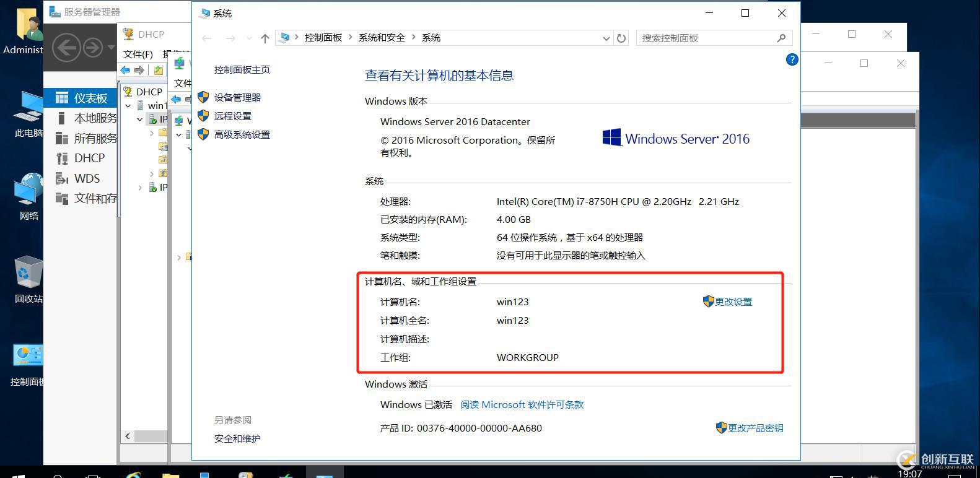This screenshot has height=478, width=980.
Task: Click the computer icon in address bar
Action: tap(284, 38)
